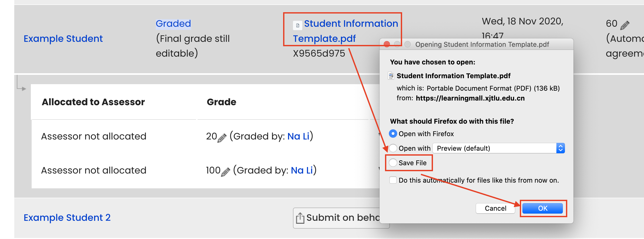644x239 pixels.
Task: Open the Preview (default) application dropdown
Action: click(499, 148)
